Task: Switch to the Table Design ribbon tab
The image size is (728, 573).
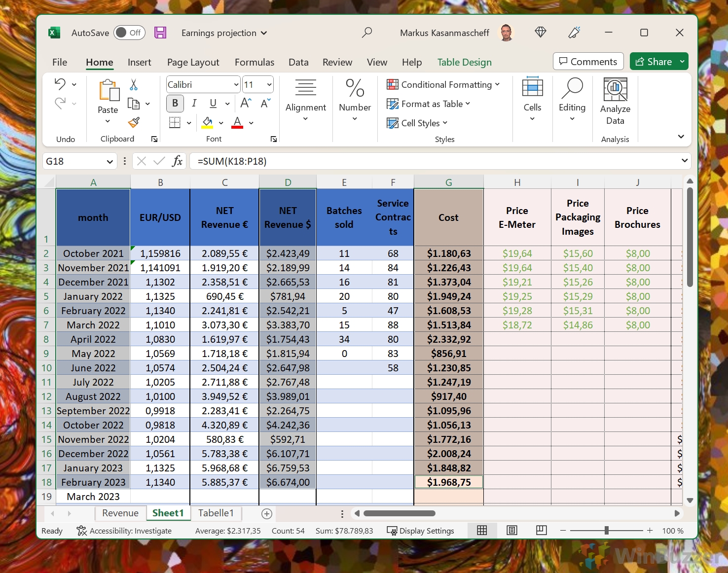Action: [464, 62]
